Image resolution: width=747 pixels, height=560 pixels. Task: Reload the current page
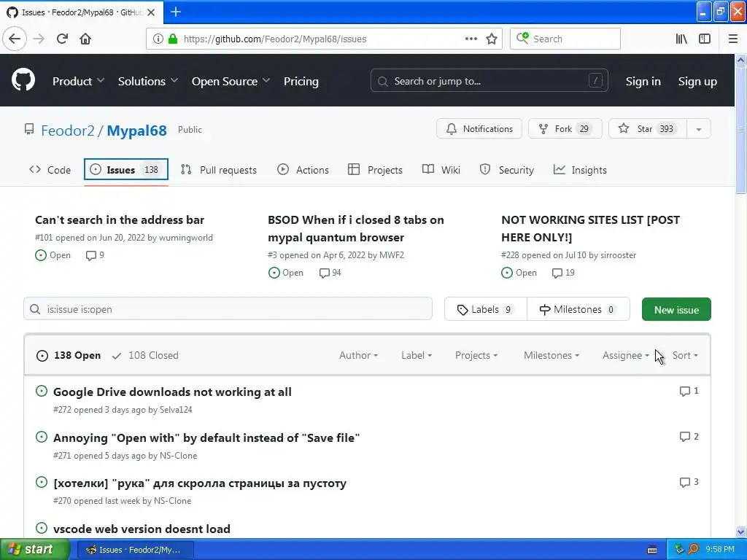(x=63, y=39)
